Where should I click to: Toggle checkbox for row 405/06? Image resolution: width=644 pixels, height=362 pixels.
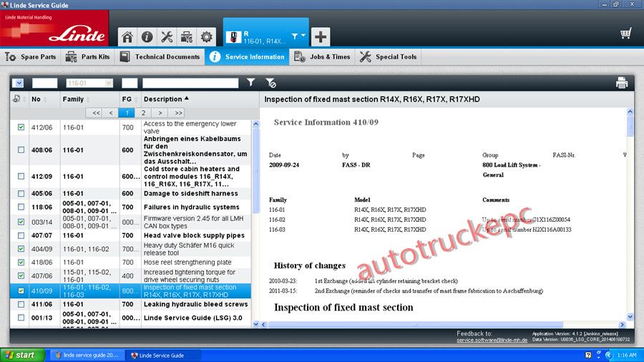(x=21, y=193)
